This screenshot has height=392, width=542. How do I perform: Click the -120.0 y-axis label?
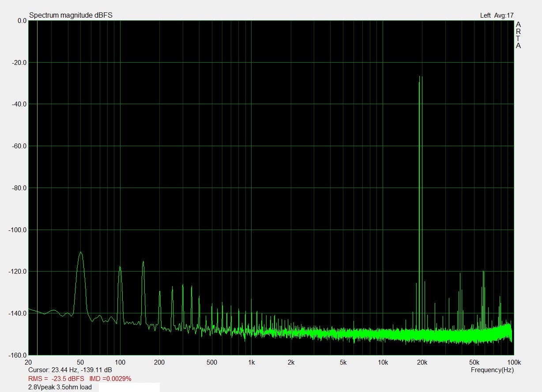[18, 271]
